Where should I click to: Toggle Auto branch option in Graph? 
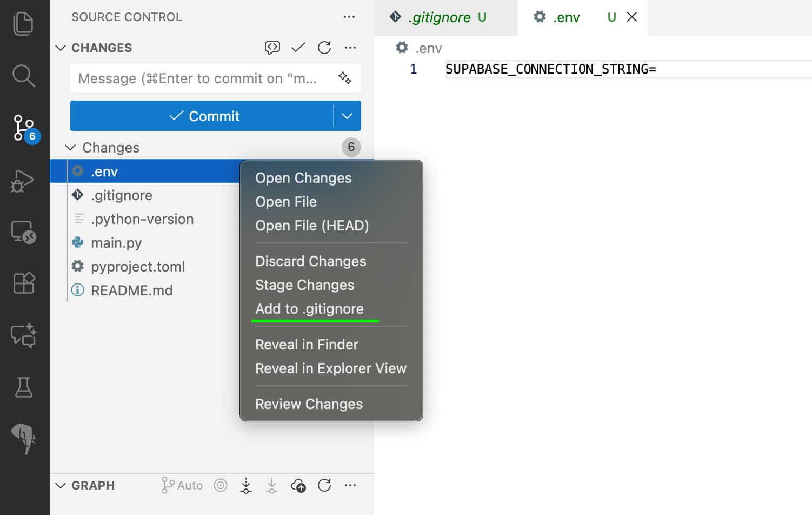182,485
